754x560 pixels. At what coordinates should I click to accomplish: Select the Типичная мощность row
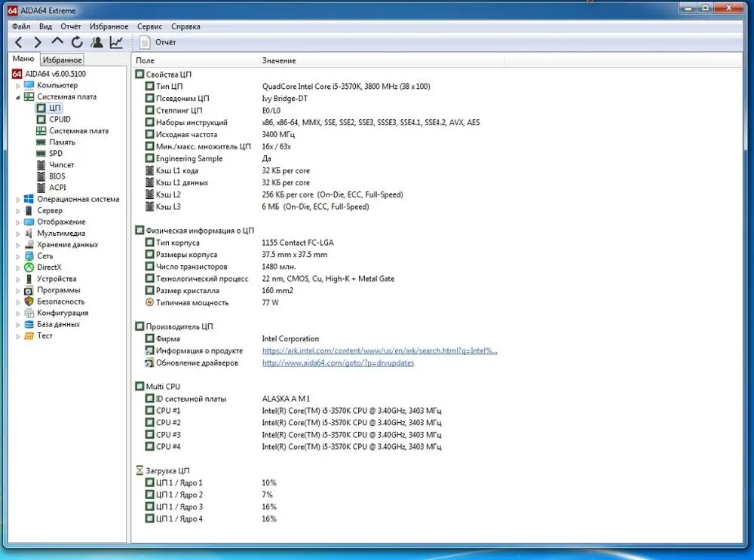click(212, 302)
